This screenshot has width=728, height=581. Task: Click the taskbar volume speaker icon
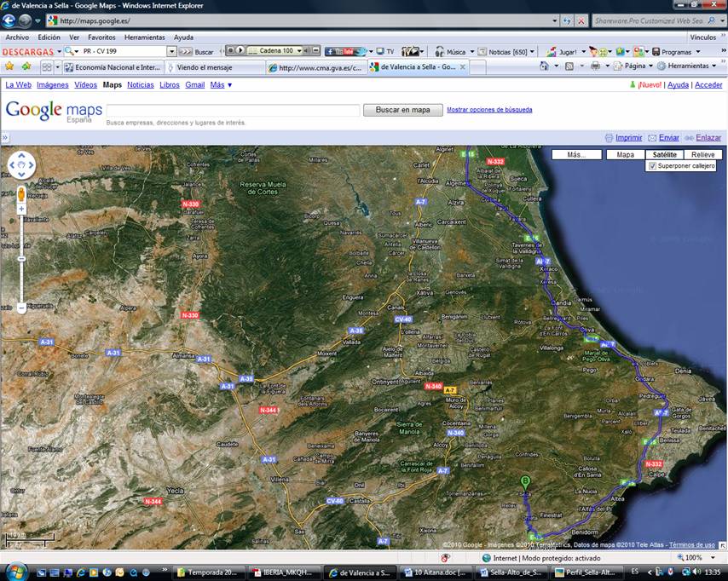point(696,572)
